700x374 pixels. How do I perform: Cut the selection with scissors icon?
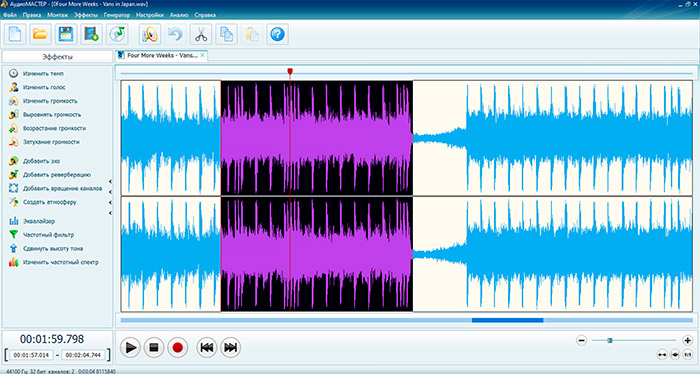[201, 34]
